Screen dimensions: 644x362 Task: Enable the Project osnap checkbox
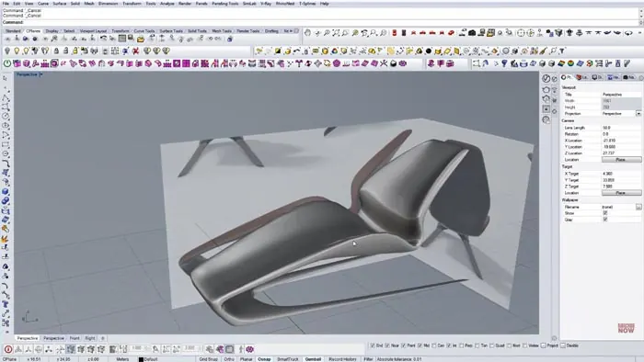pos(544,345)
